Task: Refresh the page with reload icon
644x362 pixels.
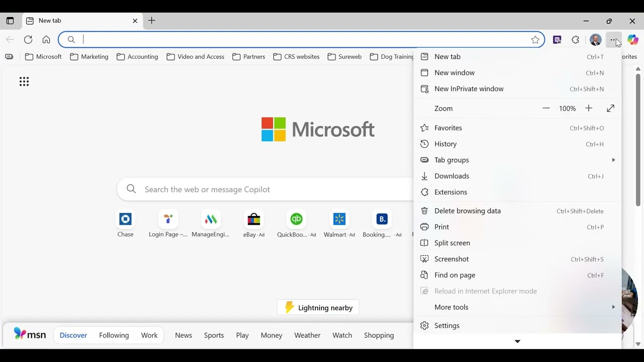Action: coord(28,40)
